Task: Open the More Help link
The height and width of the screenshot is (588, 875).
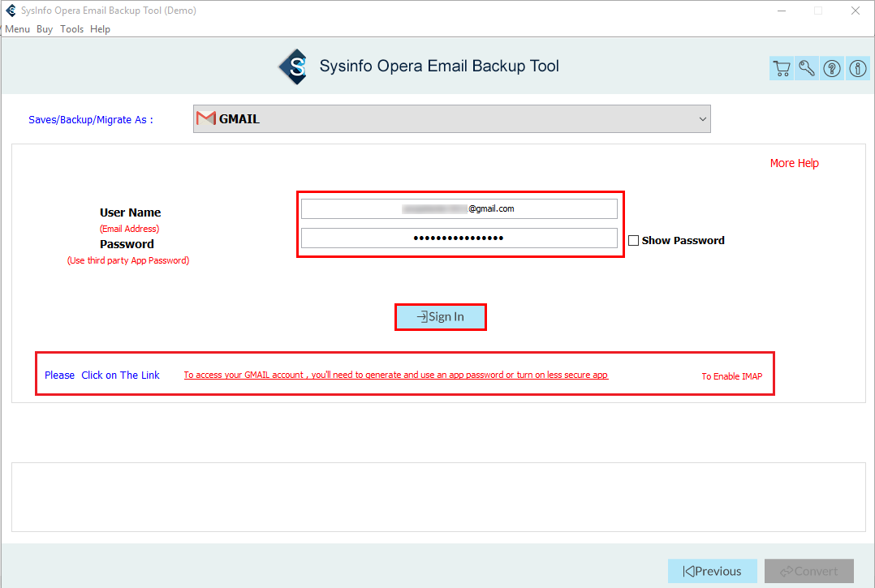Action: 794,163
